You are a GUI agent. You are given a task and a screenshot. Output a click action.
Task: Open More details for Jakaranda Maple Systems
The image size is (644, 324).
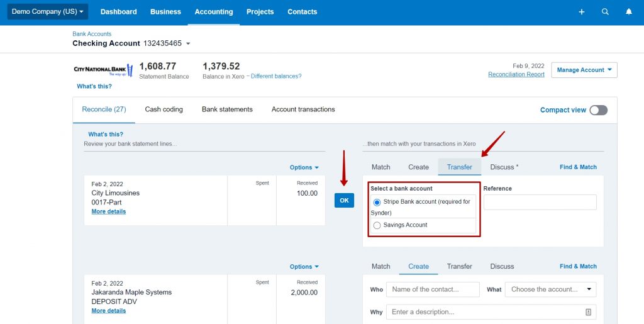tap(109, 311)
